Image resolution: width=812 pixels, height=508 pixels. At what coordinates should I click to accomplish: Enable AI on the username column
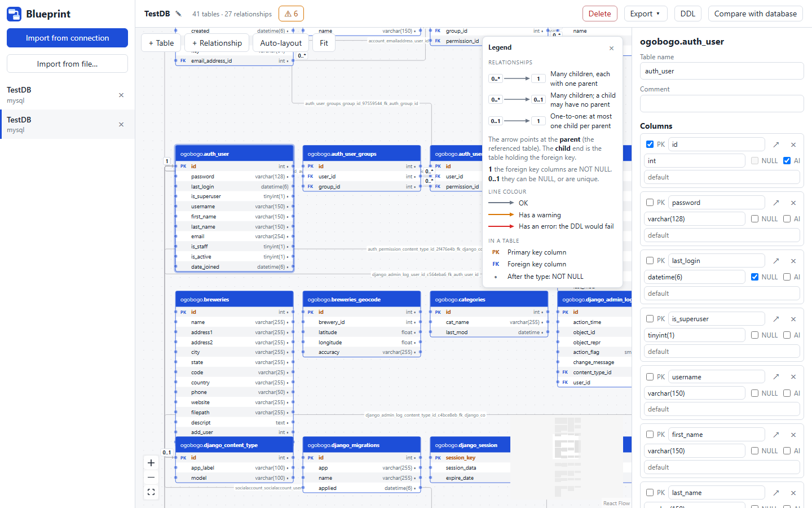tap(787, 393)
